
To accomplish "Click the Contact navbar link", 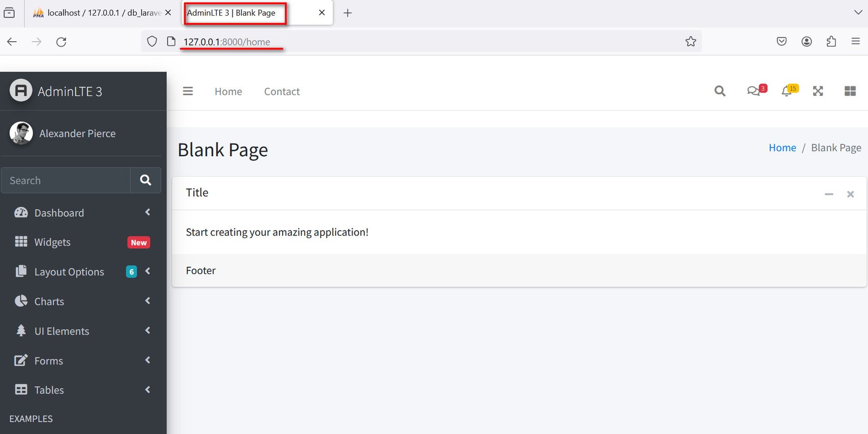I will pos(282,92).
